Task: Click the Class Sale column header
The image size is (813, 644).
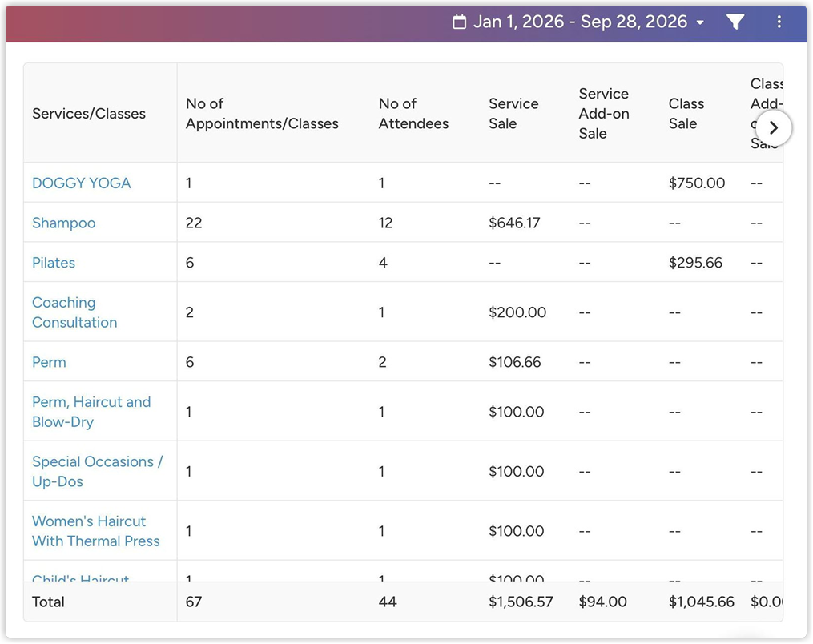Action: pyautogui.click(x=686, y=114)
